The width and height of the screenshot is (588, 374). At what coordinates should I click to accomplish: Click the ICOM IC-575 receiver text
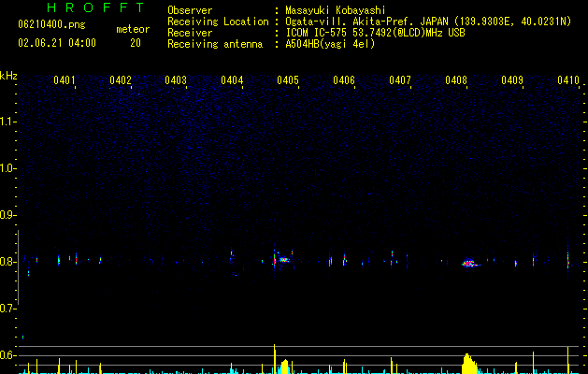(375, 33)
